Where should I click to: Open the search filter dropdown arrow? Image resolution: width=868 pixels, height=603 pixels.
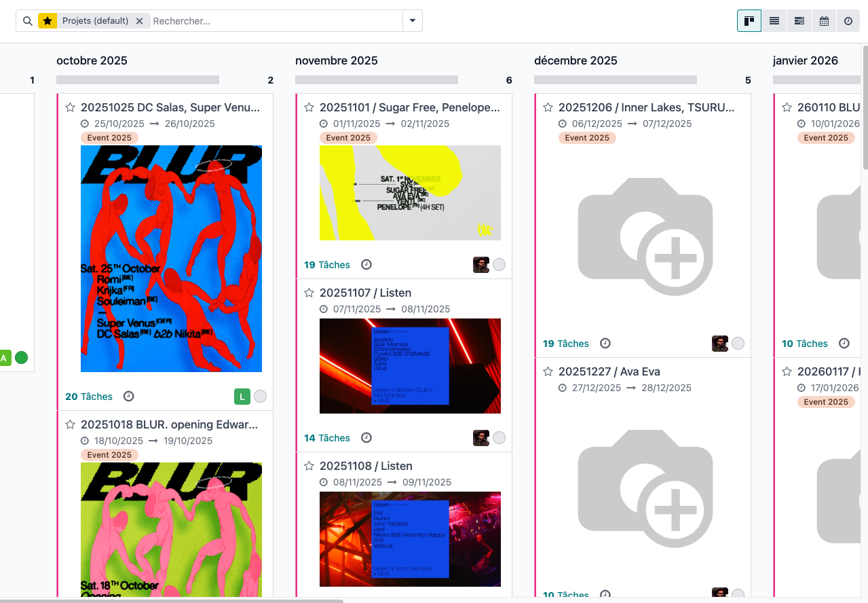pyautogui.click(x=412, y=20)
